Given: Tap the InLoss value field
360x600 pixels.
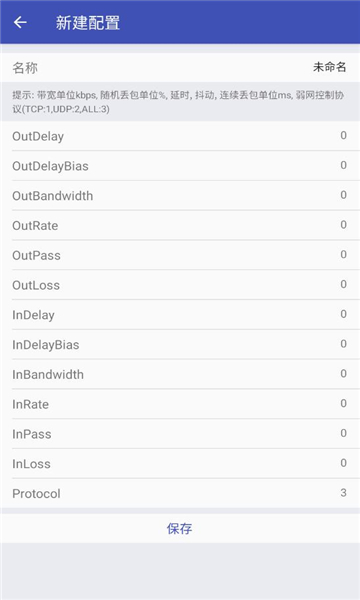Looking at the screenshot, I should coord(343,463).
